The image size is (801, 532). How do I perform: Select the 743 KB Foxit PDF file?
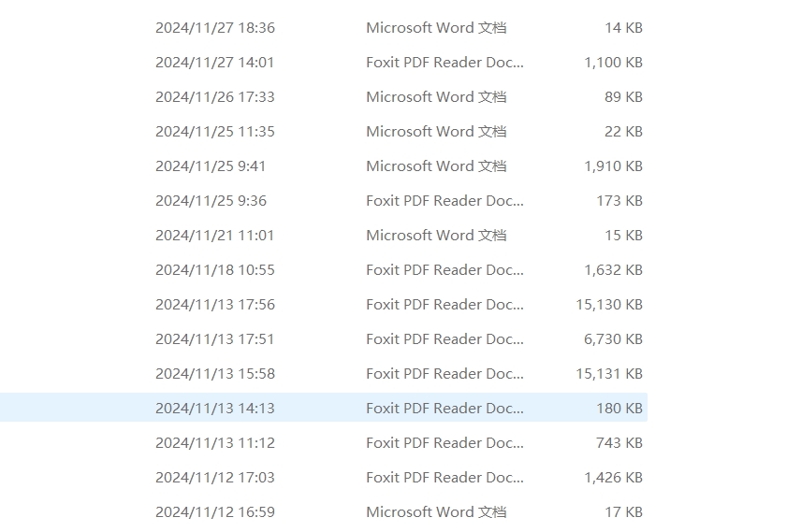tap(444, 443)
